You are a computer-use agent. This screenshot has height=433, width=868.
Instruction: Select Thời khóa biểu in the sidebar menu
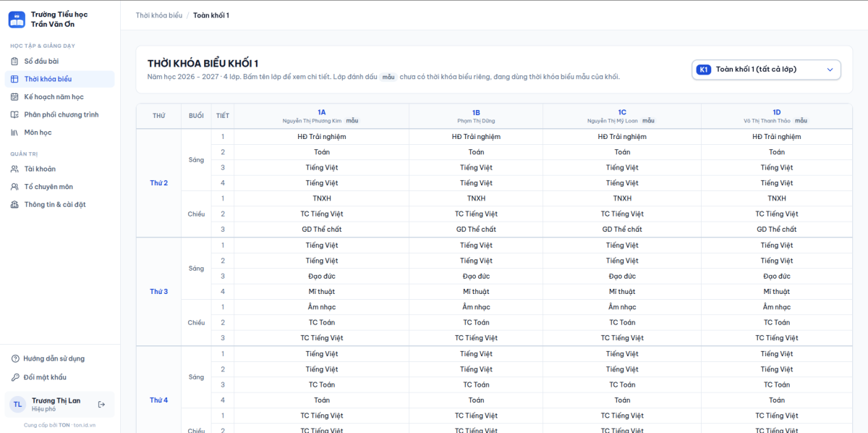pyautogui.click(x=59, y=79)
